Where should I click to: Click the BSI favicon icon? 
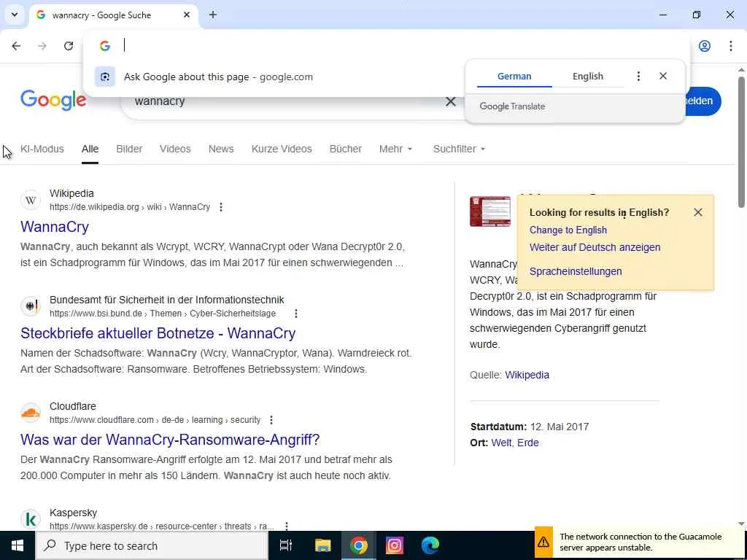tap(31, 306)
